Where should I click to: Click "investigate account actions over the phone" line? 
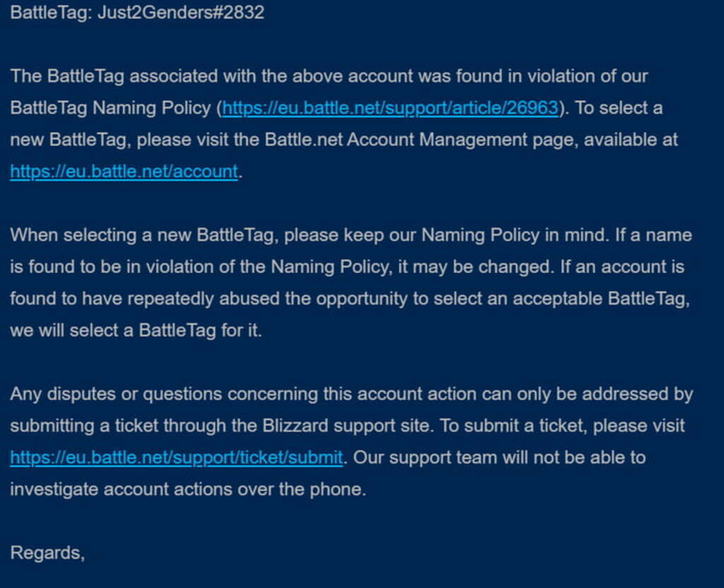pyautogui.click(x=187, y=490)
